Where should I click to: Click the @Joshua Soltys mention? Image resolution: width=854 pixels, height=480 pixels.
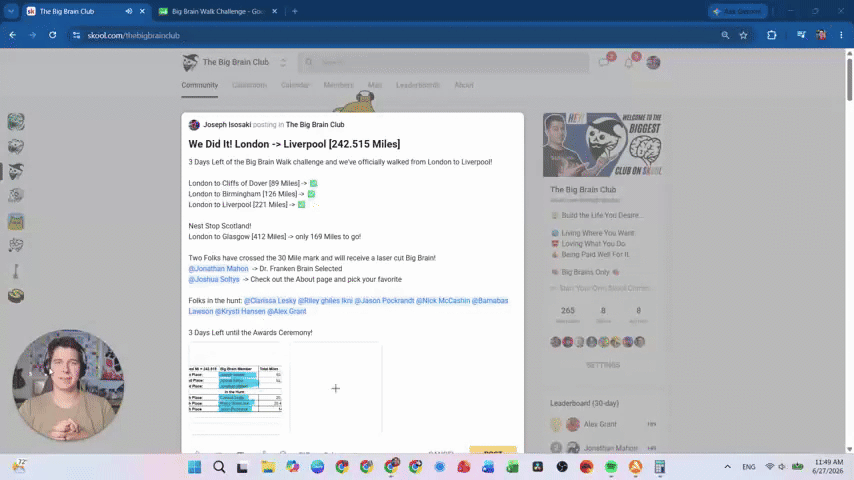214,279
